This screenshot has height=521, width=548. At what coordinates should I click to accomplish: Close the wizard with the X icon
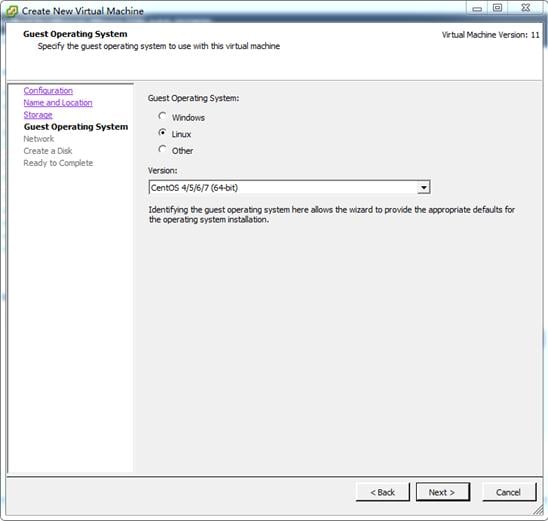(x=526, y=8)
